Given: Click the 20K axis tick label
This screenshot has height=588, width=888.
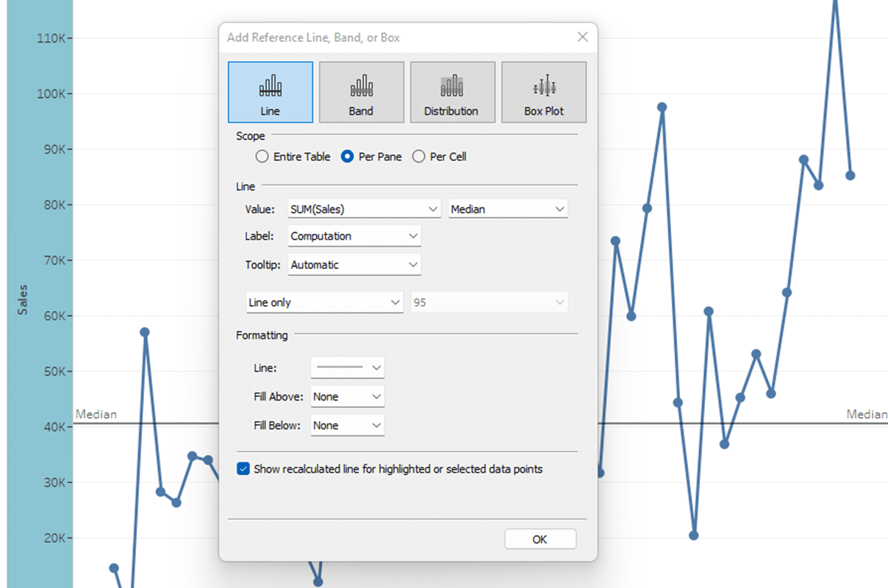Looking at the screenshot, I should tap(54, 538).
